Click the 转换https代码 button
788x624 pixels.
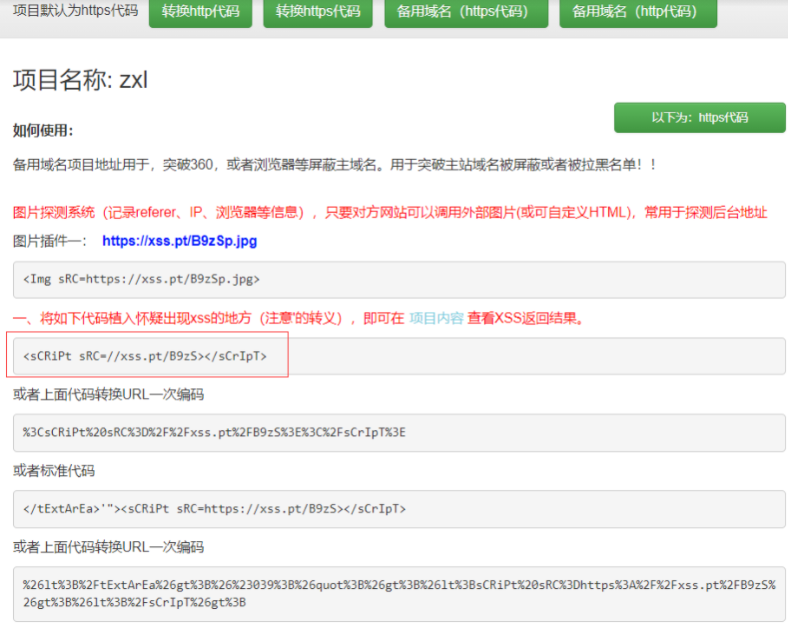318,12
